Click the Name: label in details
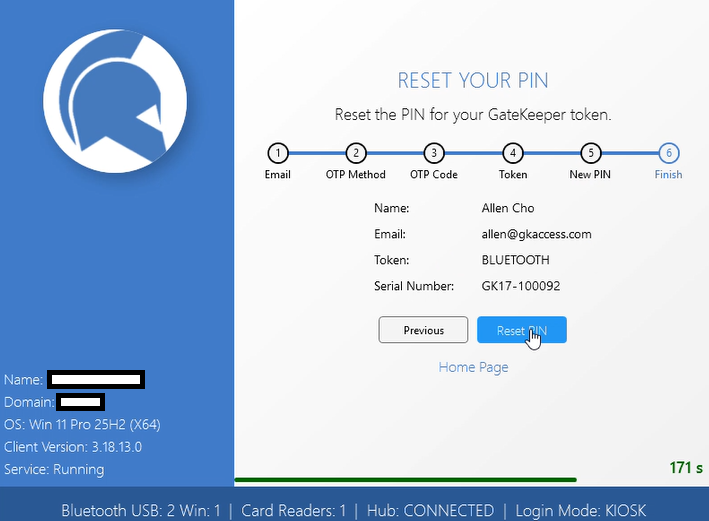This screenshot has width=709, height=521. [x=392, y=208]
